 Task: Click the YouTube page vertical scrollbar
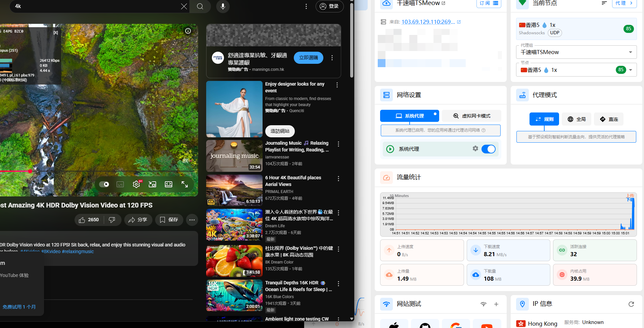tap(352, 40)
